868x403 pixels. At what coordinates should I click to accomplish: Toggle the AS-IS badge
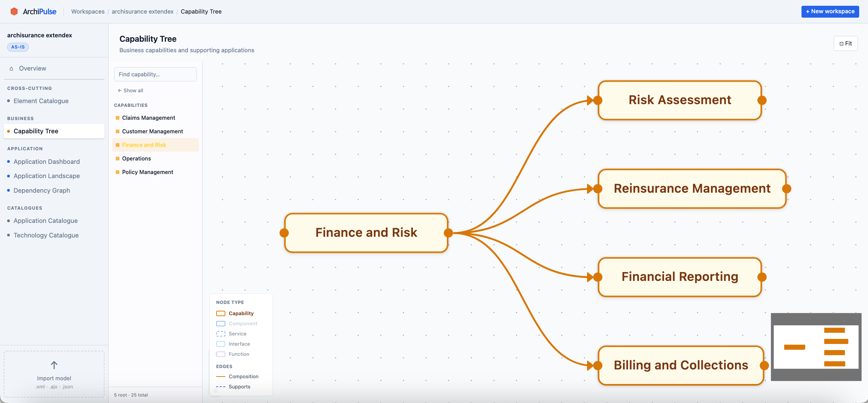click(x=18, y=47)
